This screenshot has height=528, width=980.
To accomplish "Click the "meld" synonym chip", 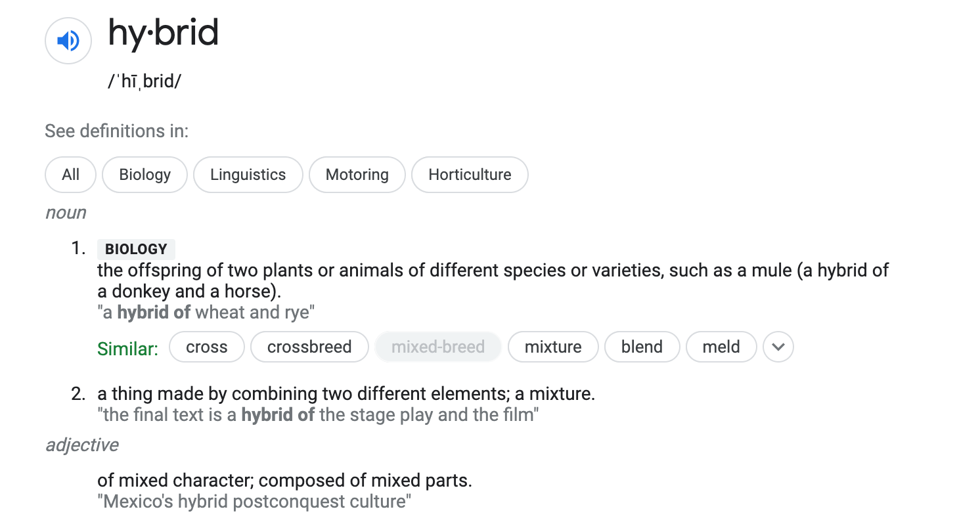I will pyautogui.click(x=721, y=347).
